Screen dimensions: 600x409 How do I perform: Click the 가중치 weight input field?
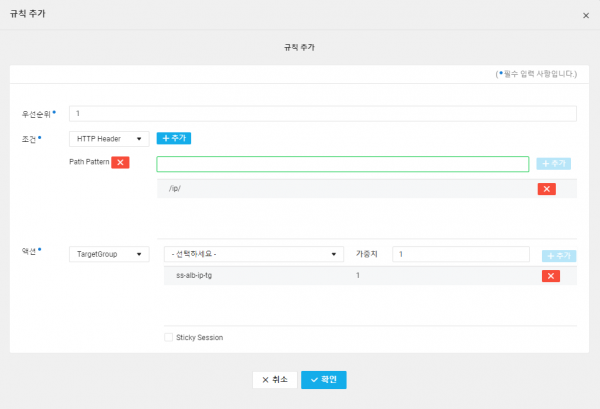461,254
